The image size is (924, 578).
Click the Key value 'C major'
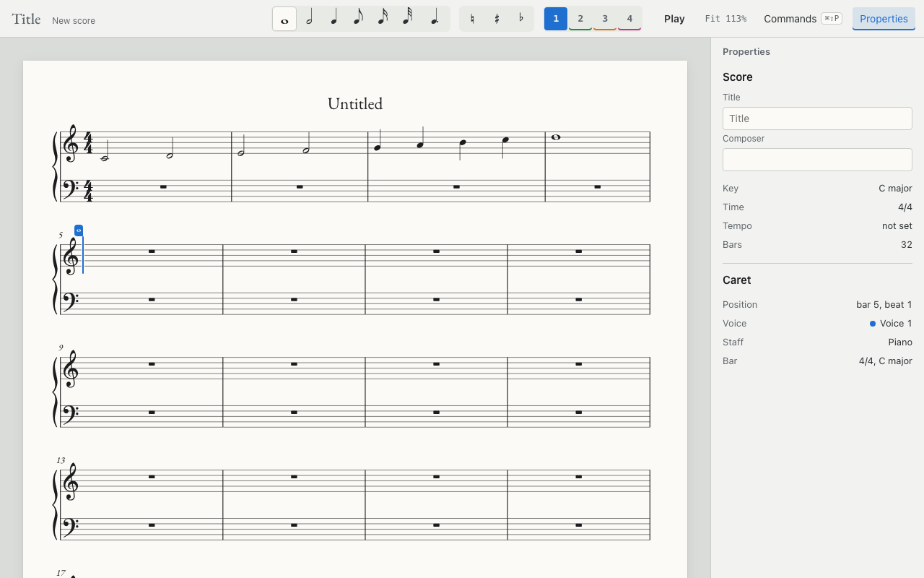tap(895, 189)
